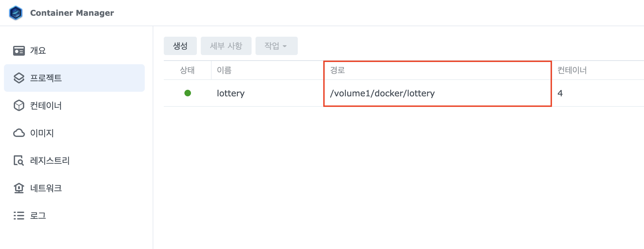Viewport: 644px width, 249px height.
Task: Sort by the 상태 column header
Action: pyautogui.click(x=187, y=70)
